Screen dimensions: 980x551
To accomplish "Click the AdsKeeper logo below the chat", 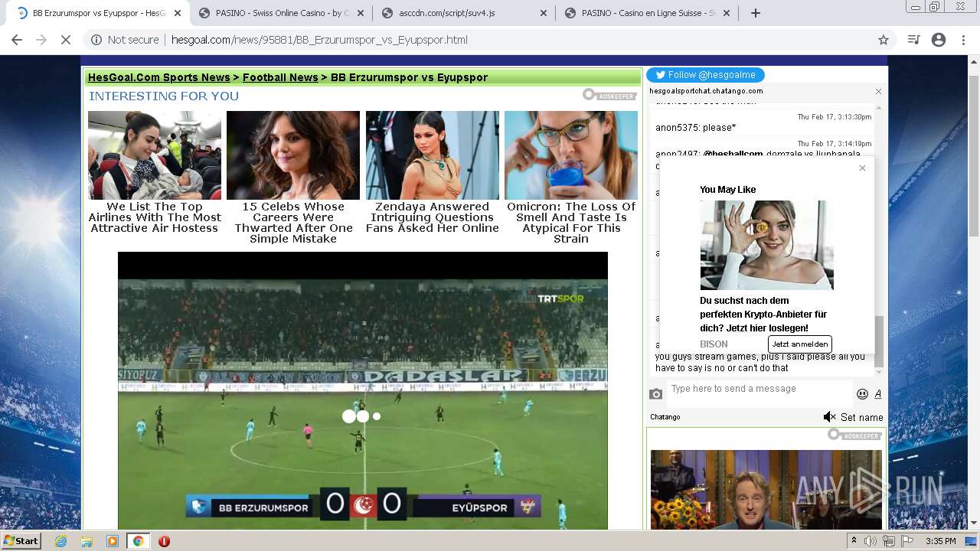I will [854, 435].
